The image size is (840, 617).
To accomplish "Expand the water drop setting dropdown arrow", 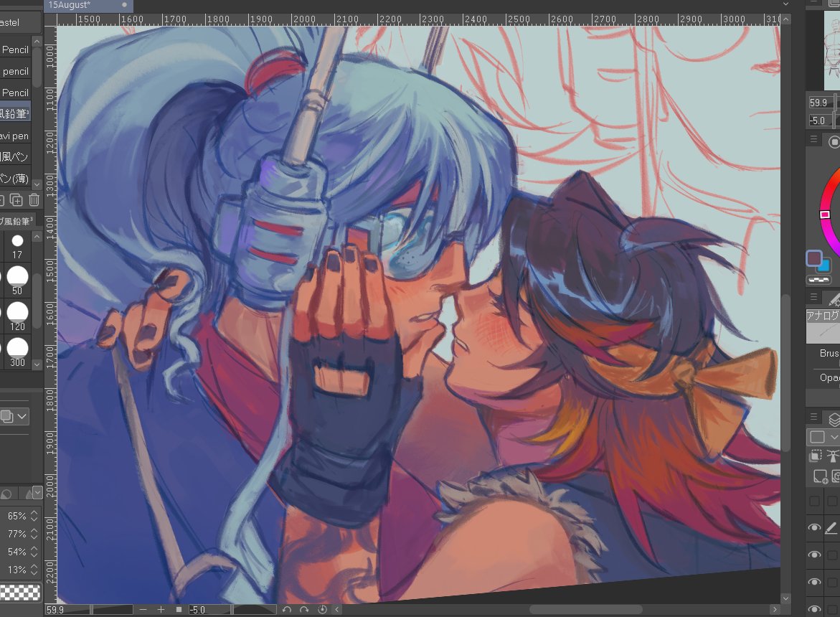I will [37, 491].
